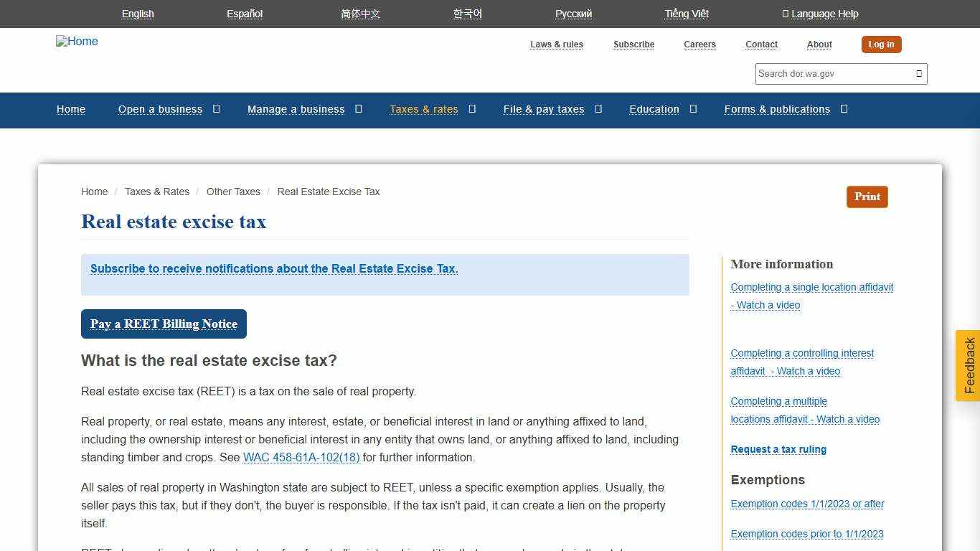Click the Log in button
The image size is (980, 551).
tap(881, 44)
